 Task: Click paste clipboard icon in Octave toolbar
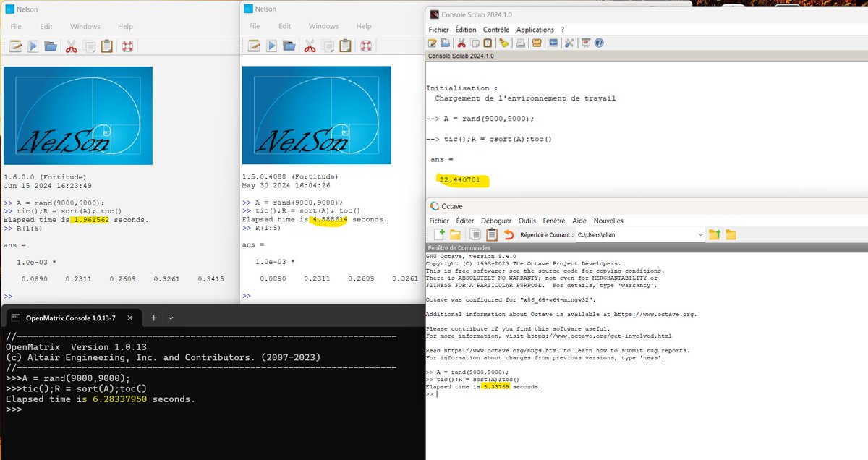(492, 234)
